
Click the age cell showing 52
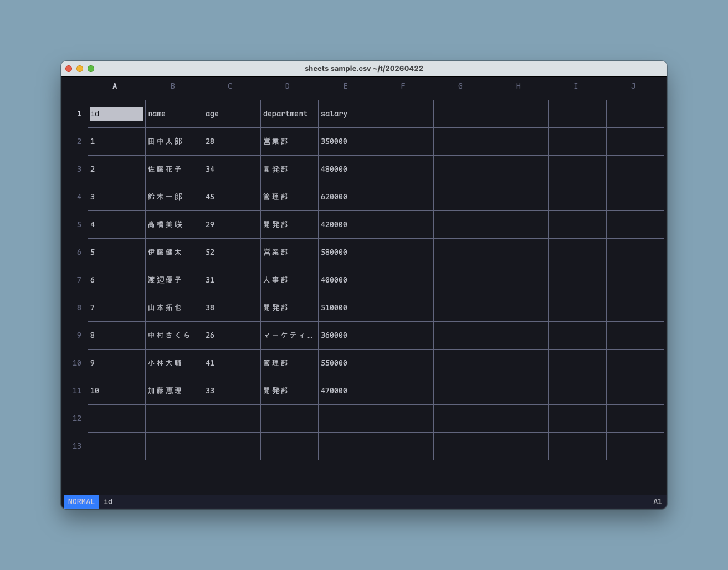[x=210, y=252]
